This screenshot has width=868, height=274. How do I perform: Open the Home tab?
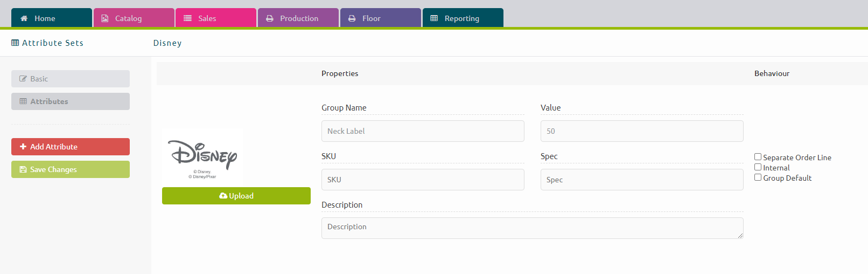click(x=52, y=18)
